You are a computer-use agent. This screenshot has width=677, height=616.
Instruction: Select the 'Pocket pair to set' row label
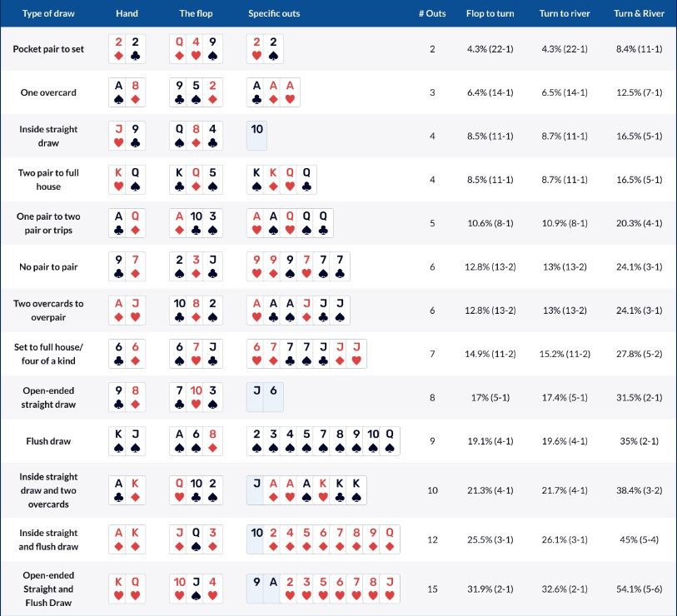(x=48, y=49)
